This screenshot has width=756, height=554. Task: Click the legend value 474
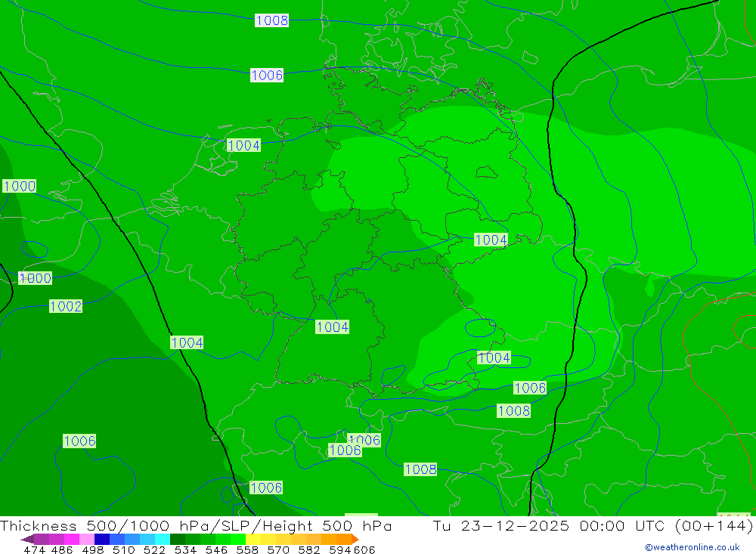(x=34, y=549)
